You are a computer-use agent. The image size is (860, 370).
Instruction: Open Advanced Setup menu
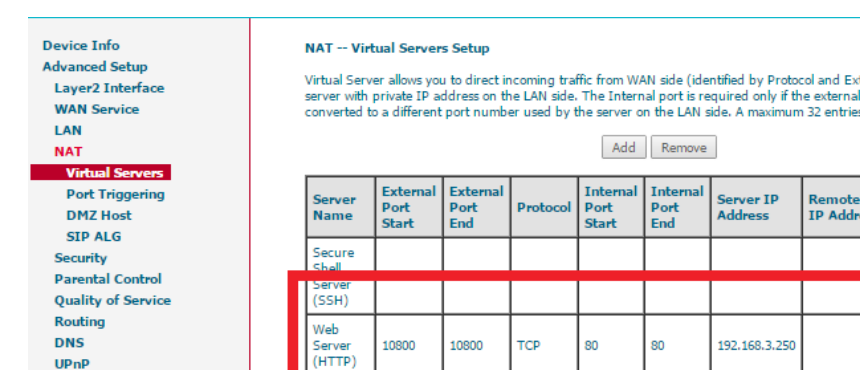tap(95, 67)
